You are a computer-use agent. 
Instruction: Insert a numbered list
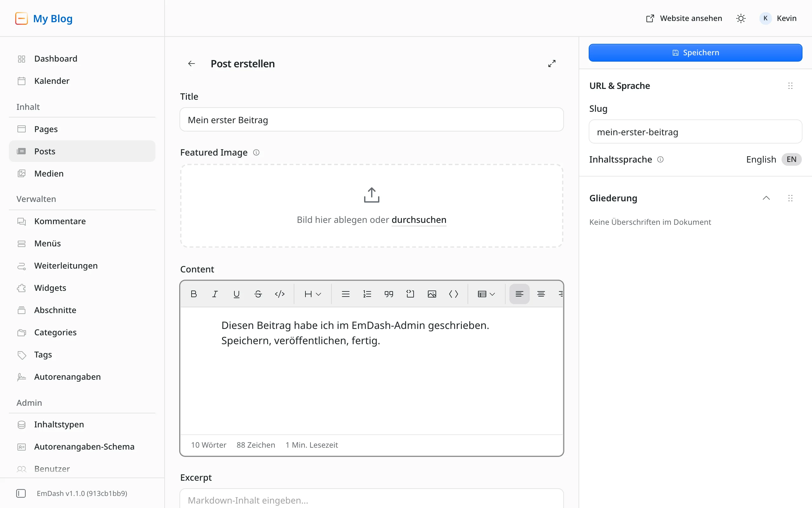[367, 294]
